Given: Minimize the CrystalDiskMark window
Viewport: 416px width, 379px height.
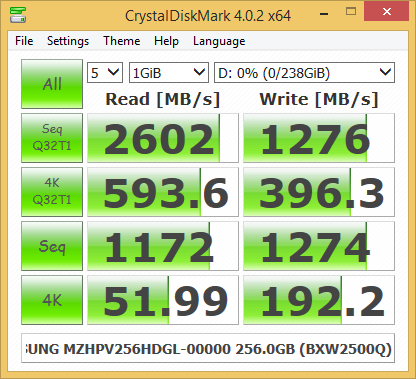Looking at the screenshot, I should pyautogui.click(x=324, y=13).
